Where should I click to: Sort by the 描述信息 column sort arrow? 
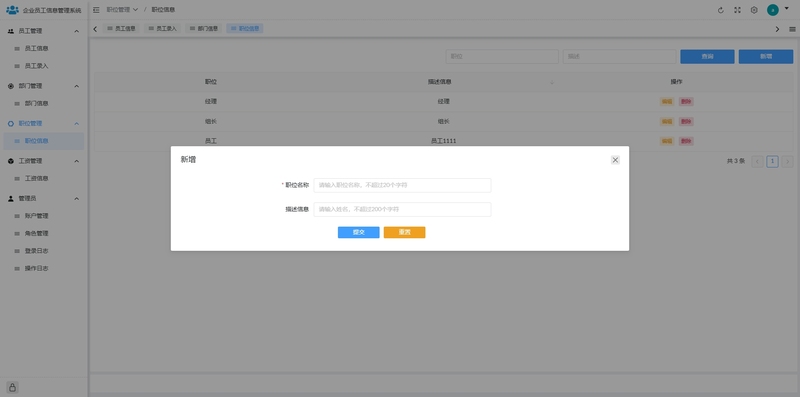click(552, 82)
